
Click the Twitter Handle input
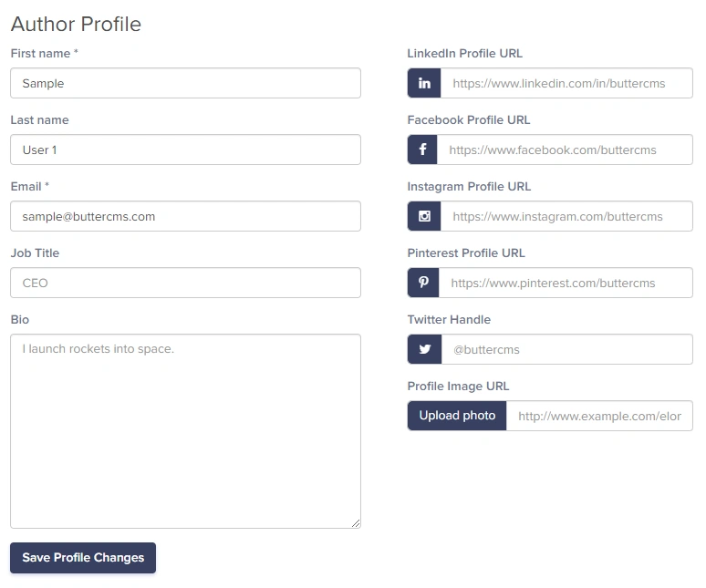click(566, 349)
